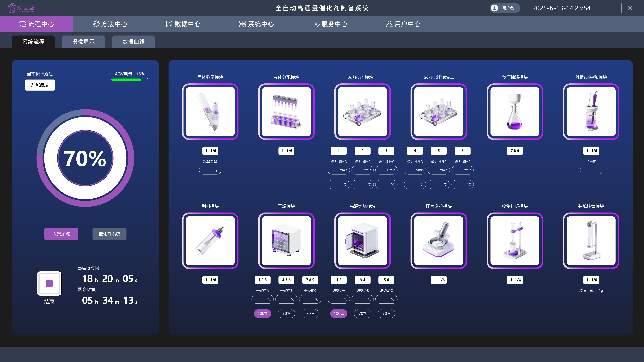Viewport: 644px width, 362px height.
Task: Select the magnetic stirring module one (磁力搅拌模块一) flask tray icon
Action: click(x=362, y=112)
